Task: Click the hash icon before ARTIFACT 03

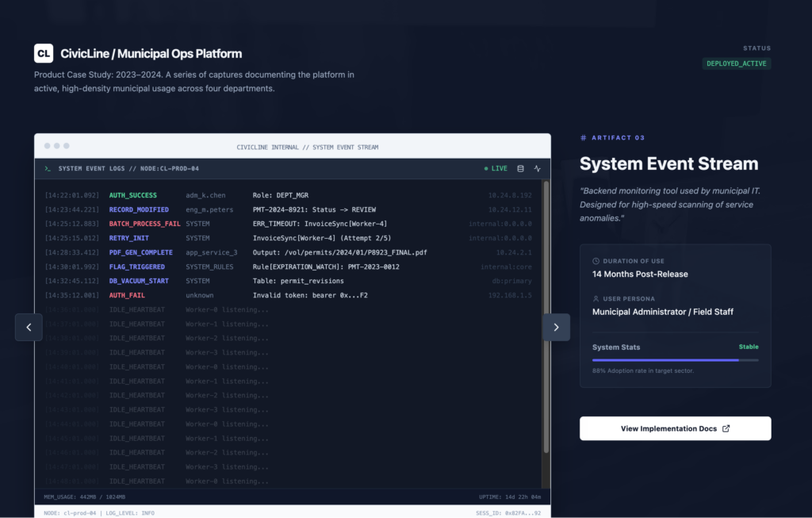Action: (584, 138)
